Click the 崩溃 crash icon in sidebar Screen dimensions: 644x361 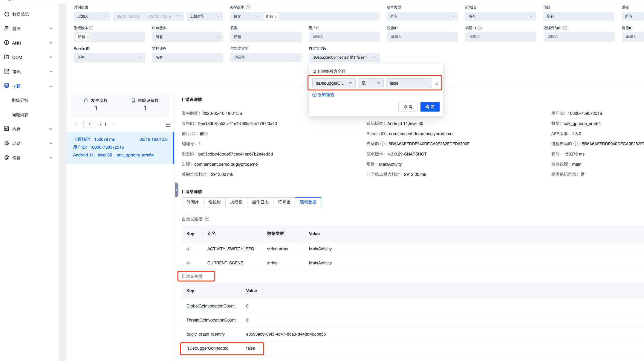7,28
